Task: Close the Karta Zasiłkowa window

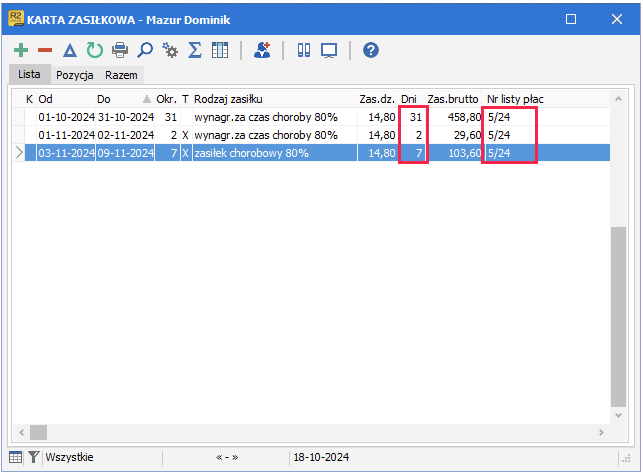Action: [x=617, y=19]
